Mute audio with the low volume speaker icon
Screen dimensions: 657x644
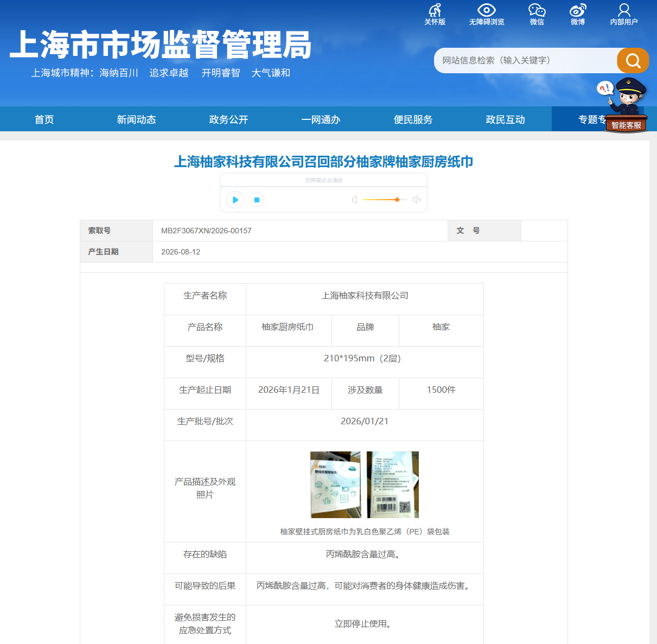pyautogui.click(x=354, y=200)
